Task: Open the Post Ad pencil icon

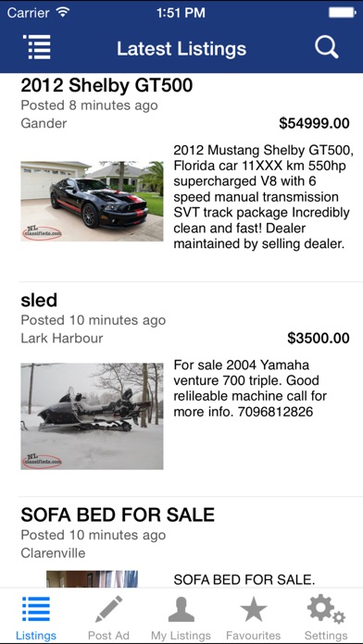Action: [109, 609]
